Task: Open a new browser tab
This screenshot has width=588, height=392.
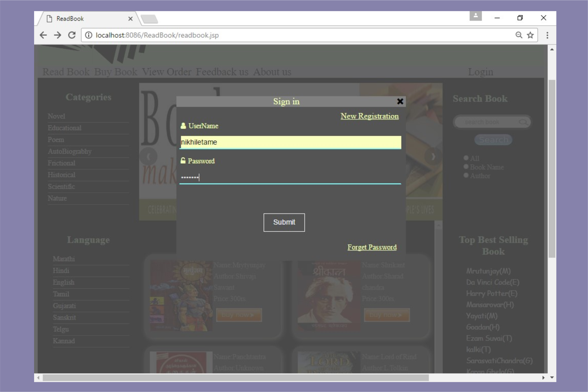Action: (149, 19)
